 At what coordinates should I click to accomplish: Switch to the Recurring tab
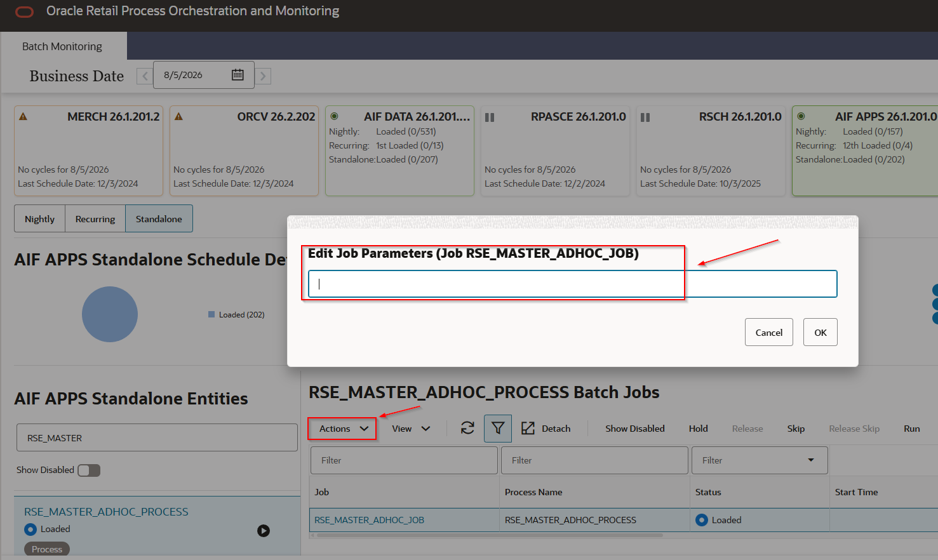tap(95, 219)
